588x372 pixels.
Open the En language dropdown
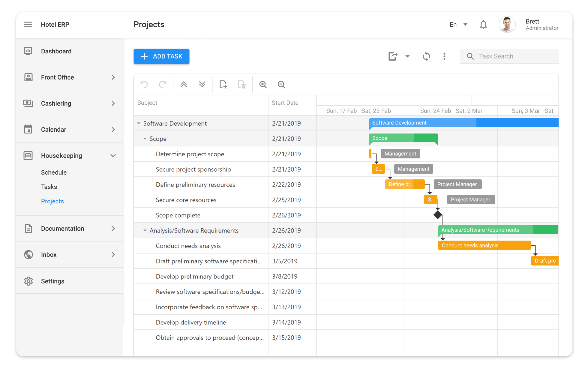point(458,25)
